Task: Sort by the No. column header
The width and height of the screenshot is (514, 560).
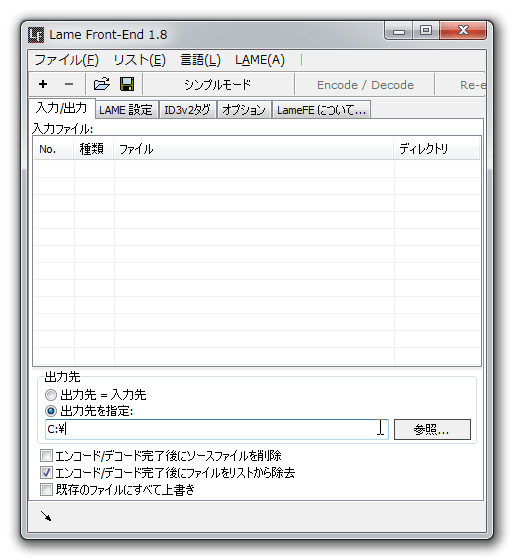Action: click(x=54, y=149)
